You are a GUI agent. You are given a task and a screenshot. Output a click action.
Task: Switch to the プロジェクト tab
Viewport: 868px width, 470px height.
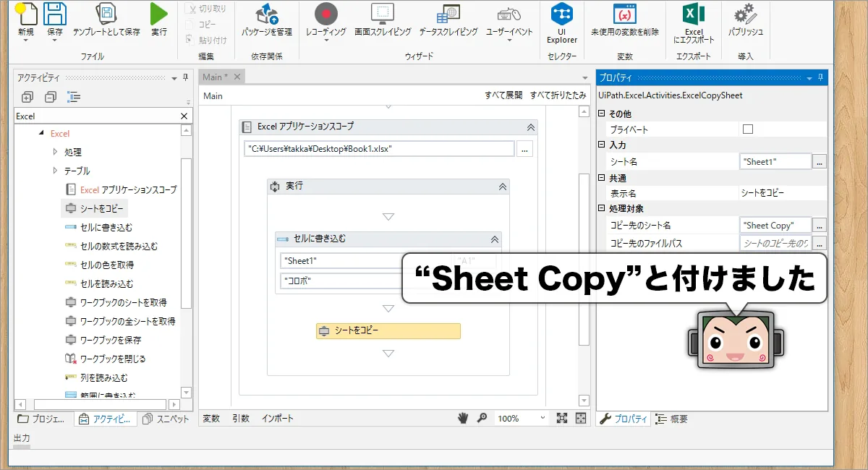(42, 419)
